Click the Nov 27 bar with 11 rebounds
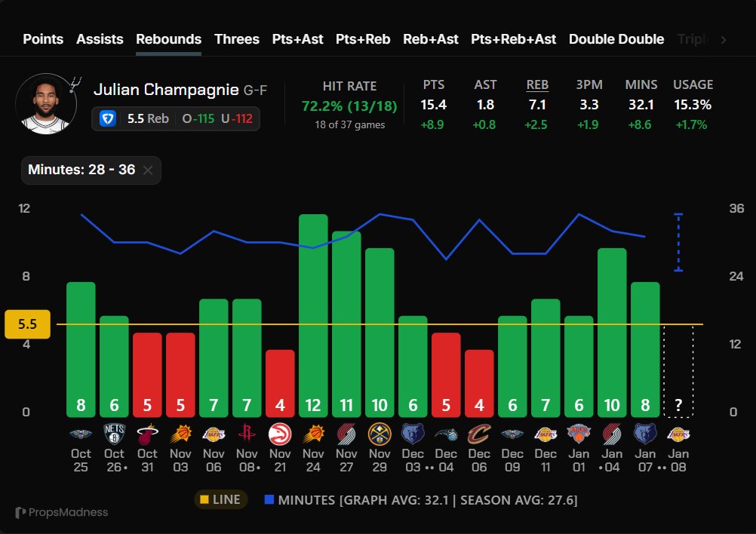 [346, 324]
